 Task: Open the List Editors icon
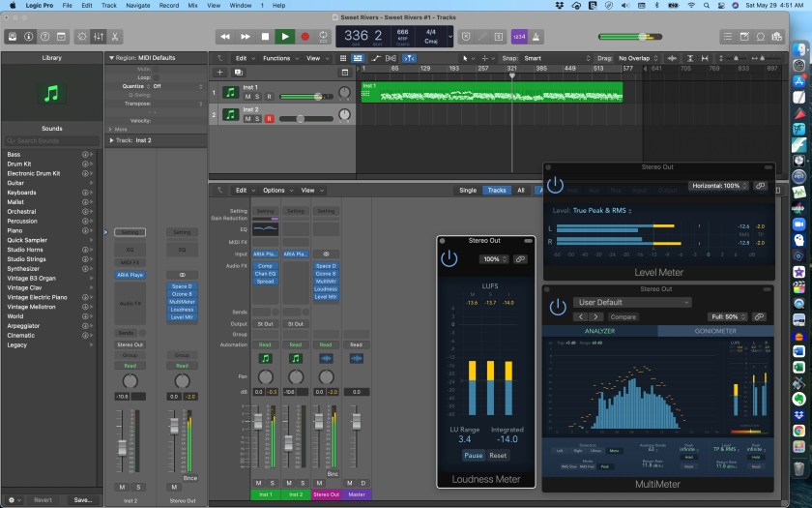point(728,37)
